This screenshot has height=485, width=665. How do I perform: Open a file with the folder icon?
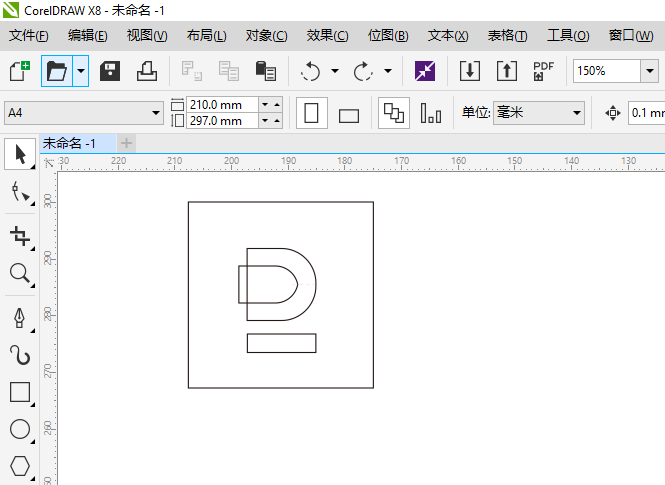click(x=57, y=71)
